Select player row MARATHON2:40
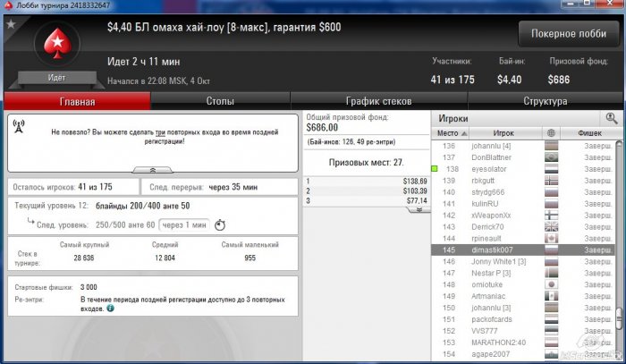626x364 pixels. click(x=523, y=343)
